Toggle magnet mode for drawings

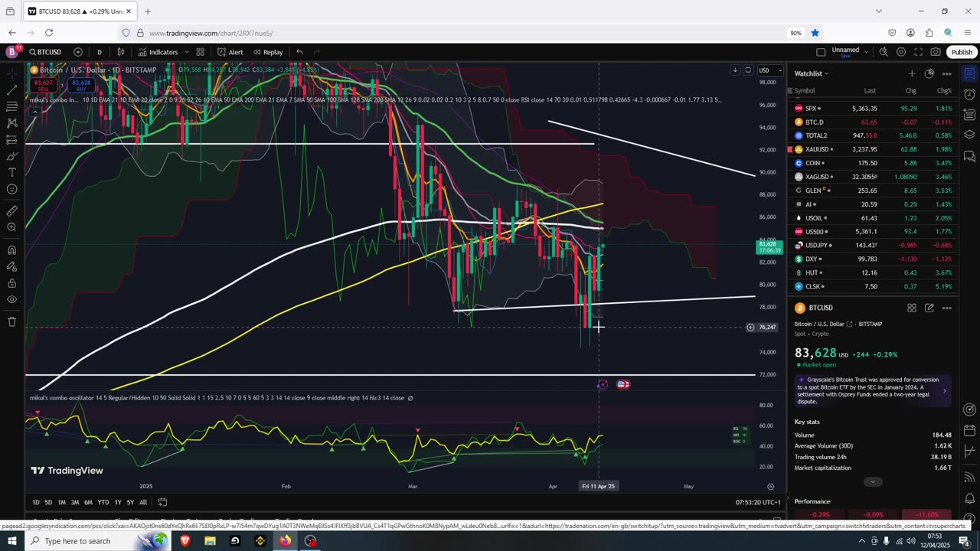tap(12, 249)
